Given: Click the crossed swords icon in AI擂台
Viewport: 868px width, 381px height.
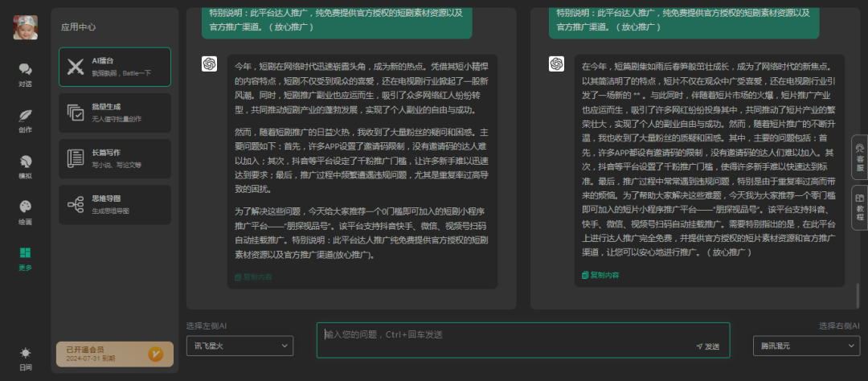Looking at the screenshot, I should tap(76, 67).
